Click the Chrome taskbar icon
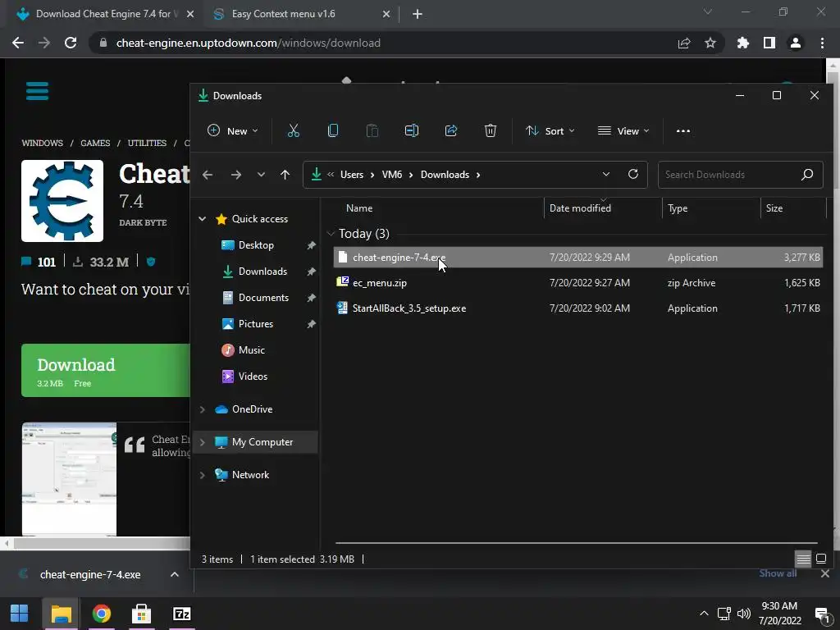The height and width of the screenshot is (630, 840). tap(101, 614)
